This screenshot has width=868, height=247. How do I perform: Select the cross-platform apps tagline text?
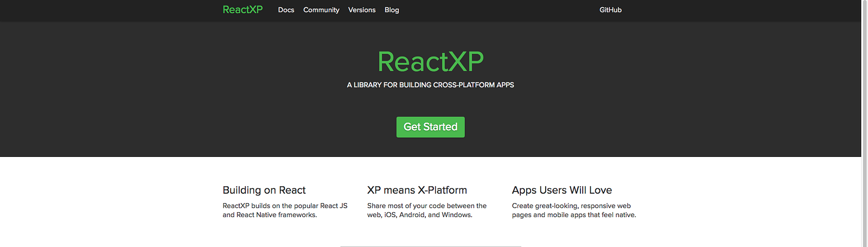coord(431,85)
